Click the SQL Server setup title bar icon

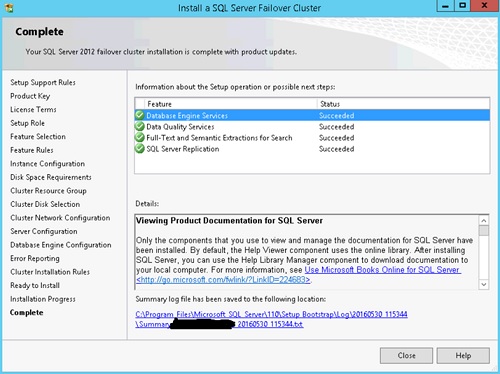[9, 7]
